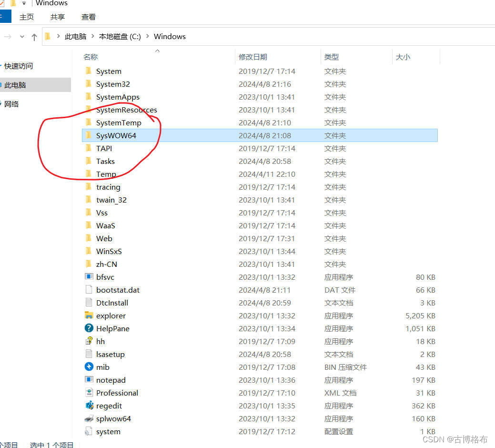Expand chevron after 本地磁盘 (C:)

(x=147, y=36)
